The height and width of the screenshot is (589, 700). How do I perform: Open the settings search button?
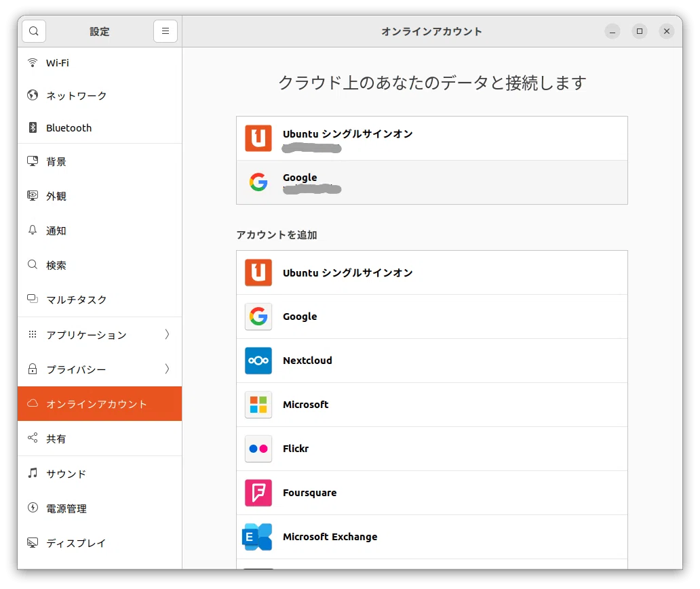(x=34, y=31)
